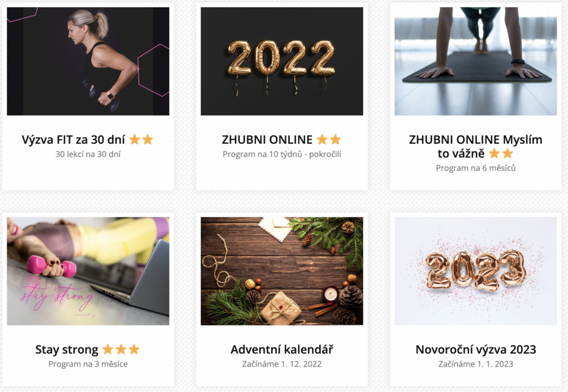Click star rating beside Výzva FIT title
Viewport: 568px width, 392px height.
point(141,140)
